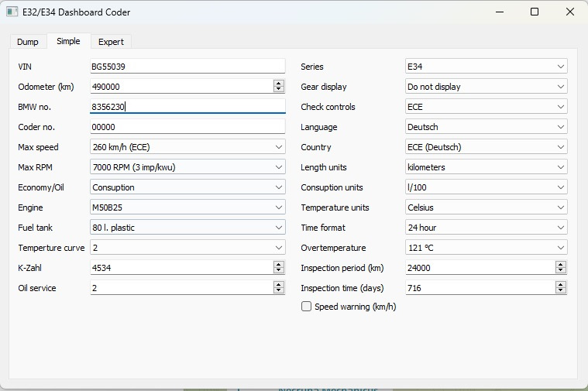Expand the Economy/Oil dropdown
The width and height of the screenshot is (588, 391).
(x=187, y=187)
